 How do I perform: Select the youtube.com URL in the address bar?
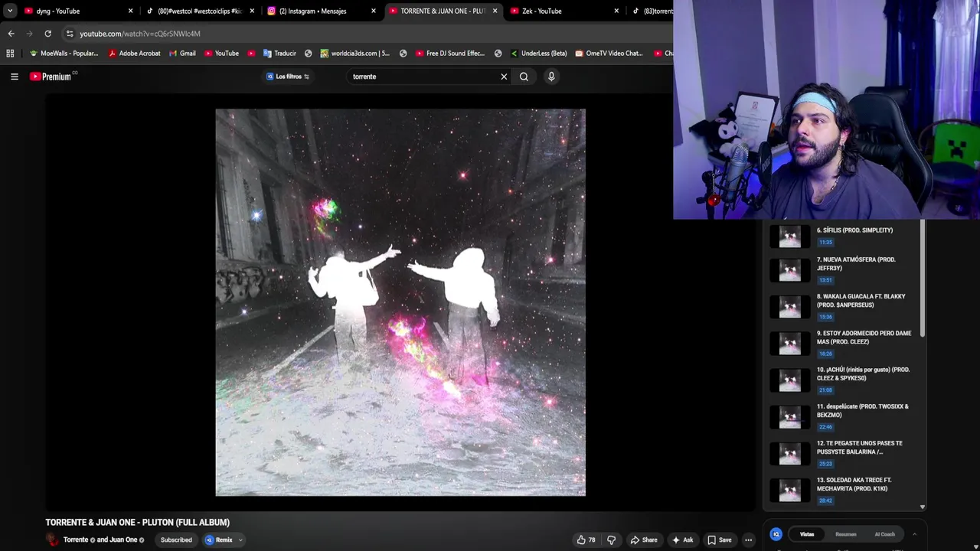coord(140,34)
